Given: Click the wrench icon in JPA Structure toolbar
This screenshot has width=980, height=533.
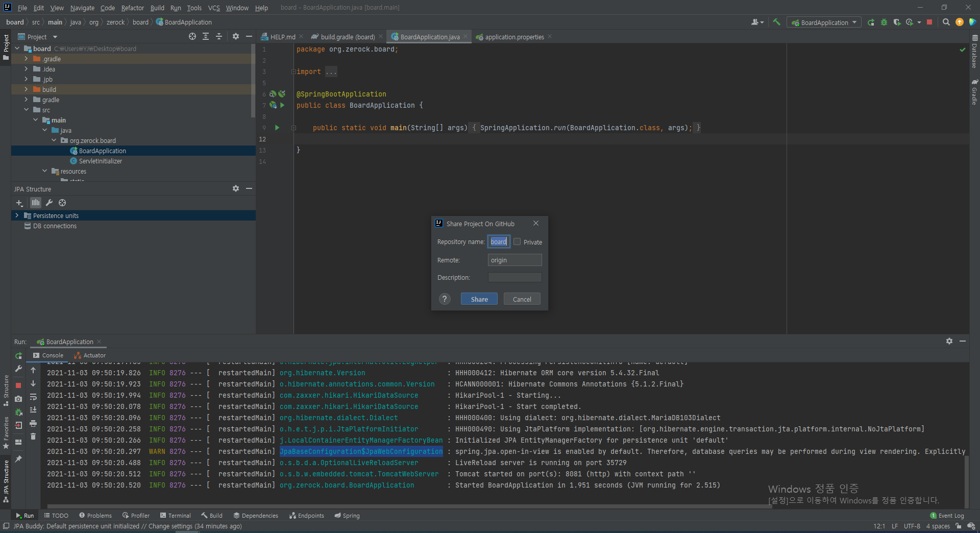Looking at the screenshot, I should pyautogui.click(x=49, y=203).
